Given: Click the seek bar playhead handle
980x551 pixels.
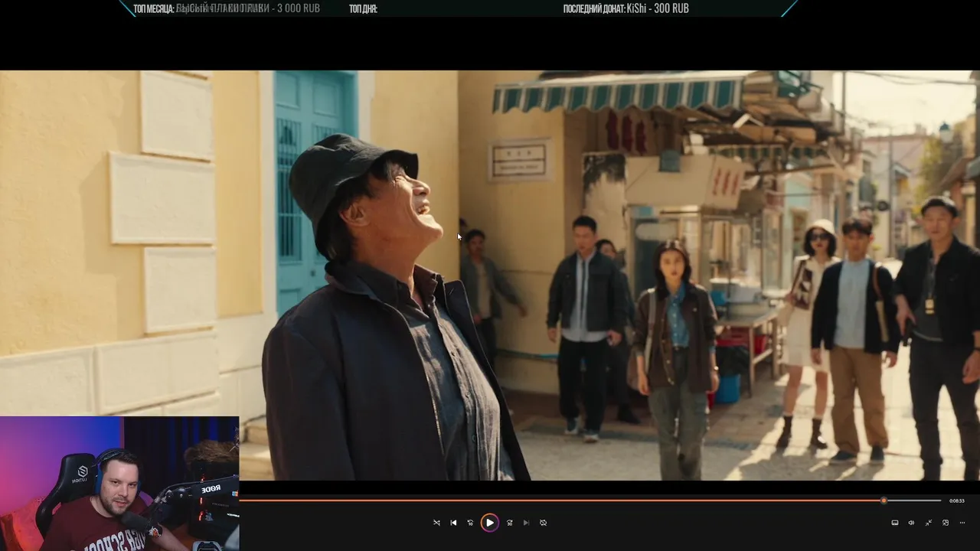Looking at the screenshot, I should click(884, 500).
